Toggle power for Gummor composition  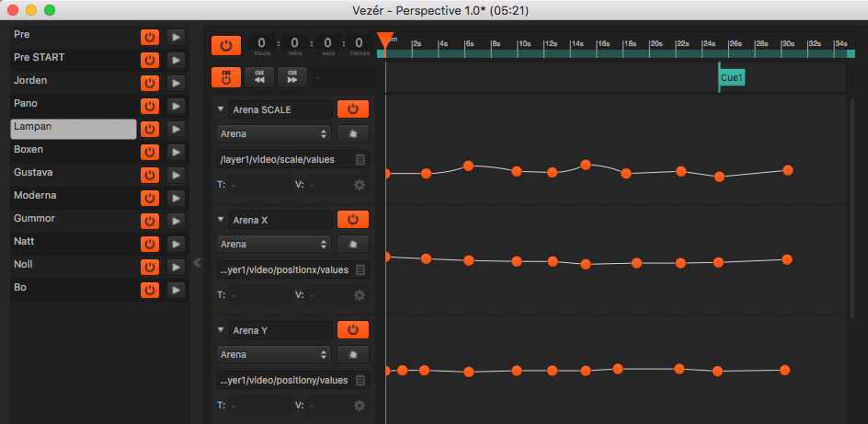coord(150,222)
